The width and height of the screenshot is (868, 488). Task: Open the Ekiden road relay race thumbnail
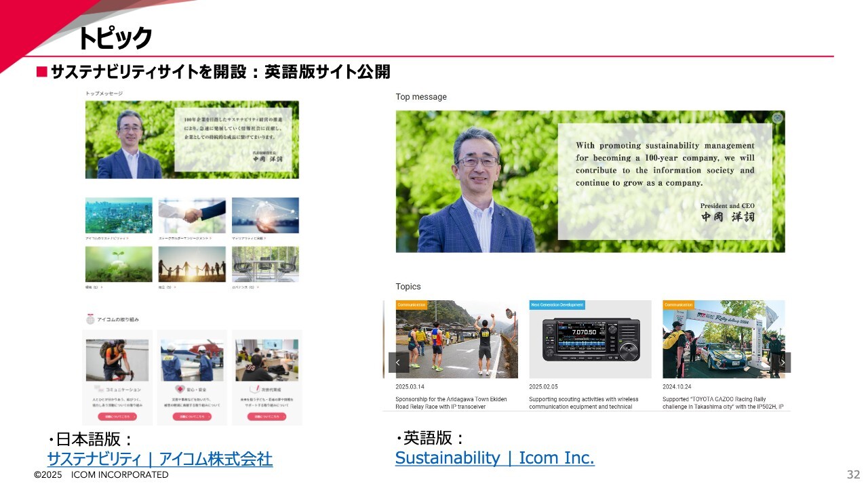pos(457,339)
